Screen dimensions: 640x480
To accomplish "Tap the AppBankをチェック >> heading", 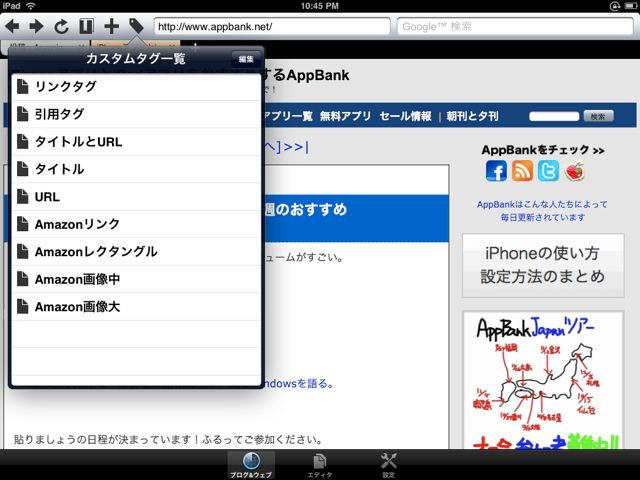I will pos(543,150).
